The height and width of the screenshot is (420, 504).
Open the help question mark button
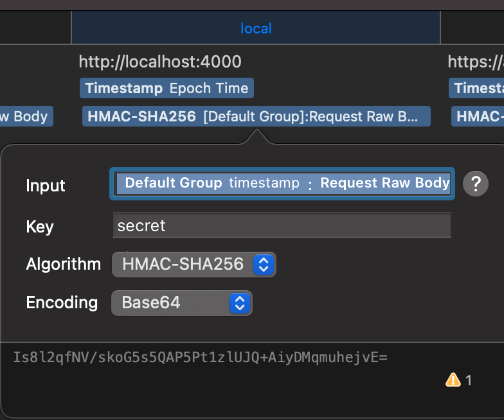(476, 184)
